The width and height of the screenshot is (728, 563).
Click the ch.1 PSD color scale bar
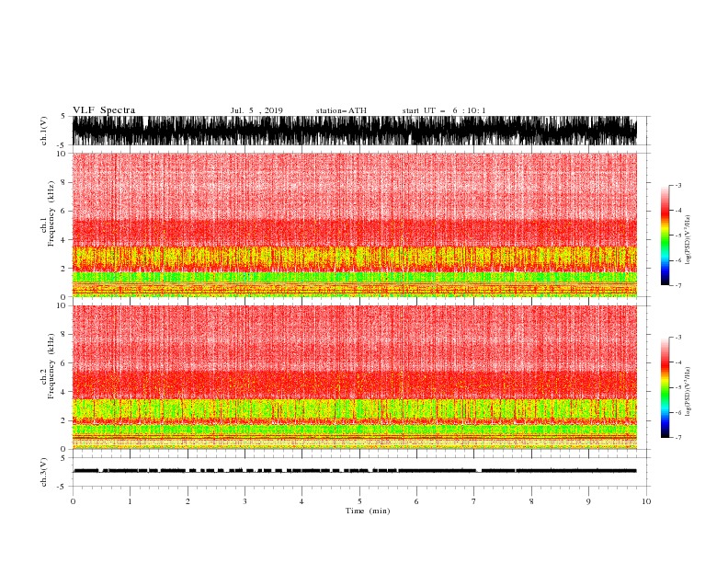pyautogui.click(x=665, y=236)
